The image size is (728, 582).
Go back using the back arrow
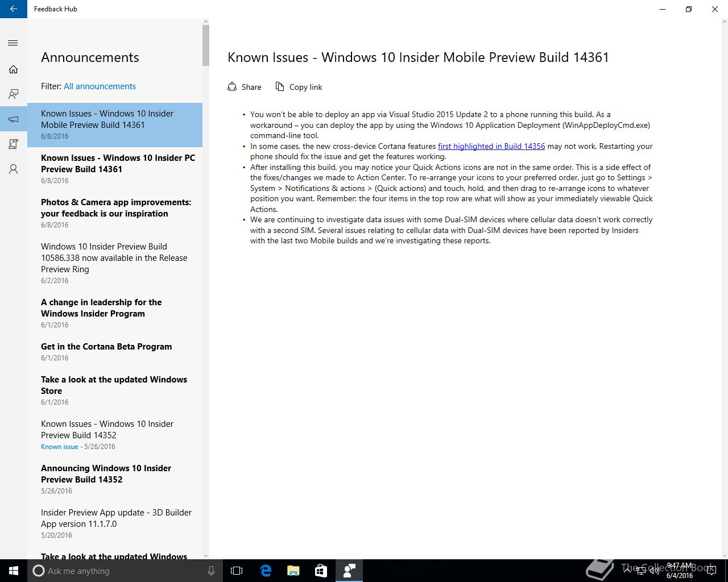coord(14,9)
